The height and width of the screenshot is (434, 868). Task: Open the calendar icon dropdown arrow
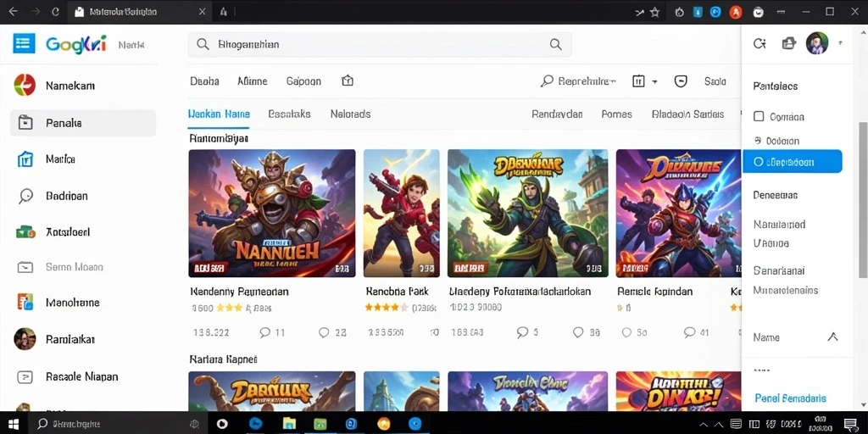pos(654,82)
